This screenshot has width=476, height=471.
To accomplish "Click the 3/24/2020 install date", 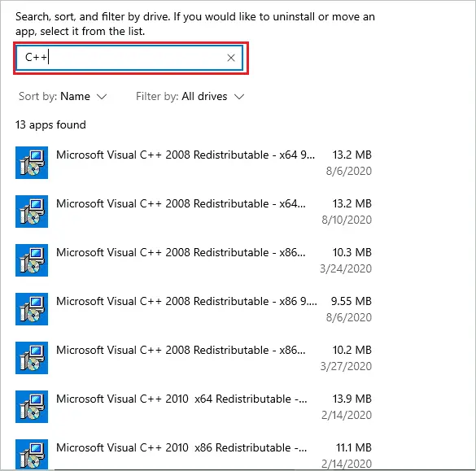I will pyautogui.click(x=346, y=268).
